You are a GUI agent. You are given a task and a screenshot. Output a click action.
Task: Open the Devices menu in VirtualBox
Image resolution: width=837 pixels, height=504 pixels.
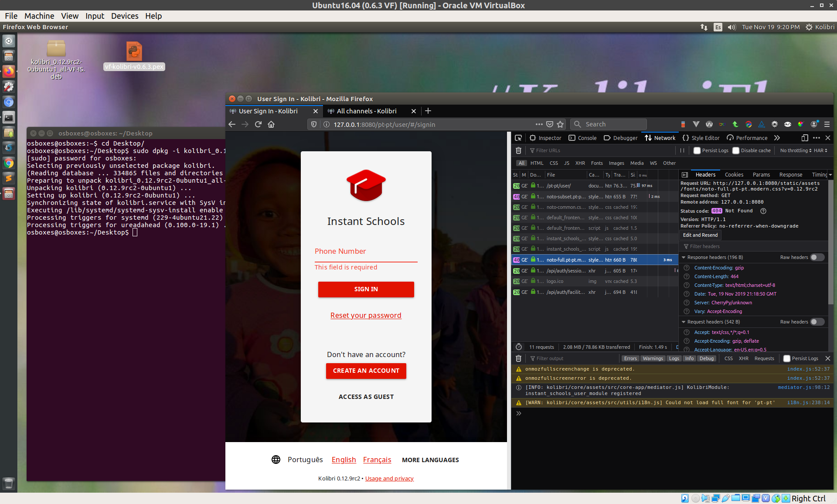[x=125, y=16]
